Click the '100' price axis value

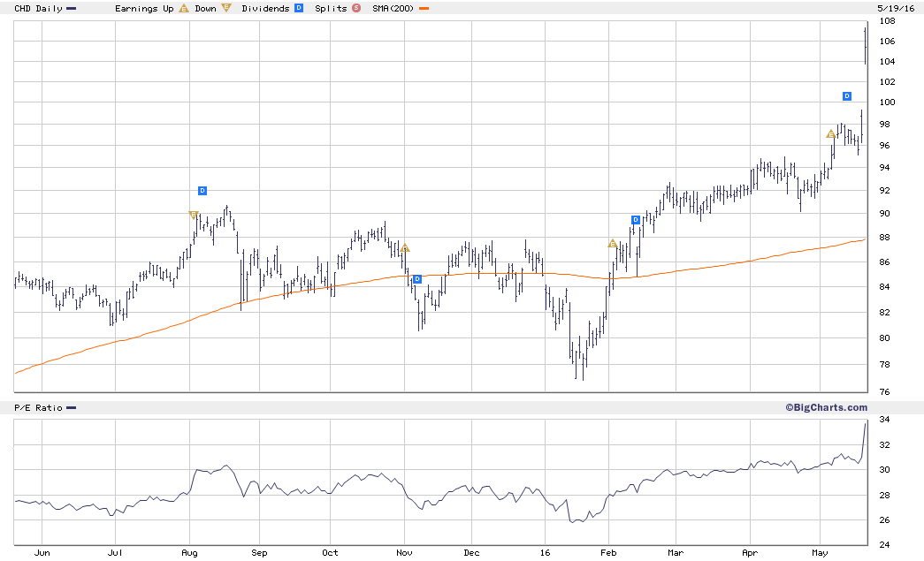(x=887, y=102)
